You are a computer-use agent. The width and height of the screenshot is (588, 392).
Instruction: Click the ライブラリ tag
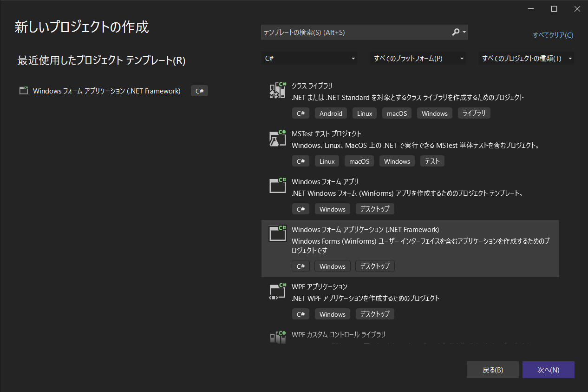(474, 113)
